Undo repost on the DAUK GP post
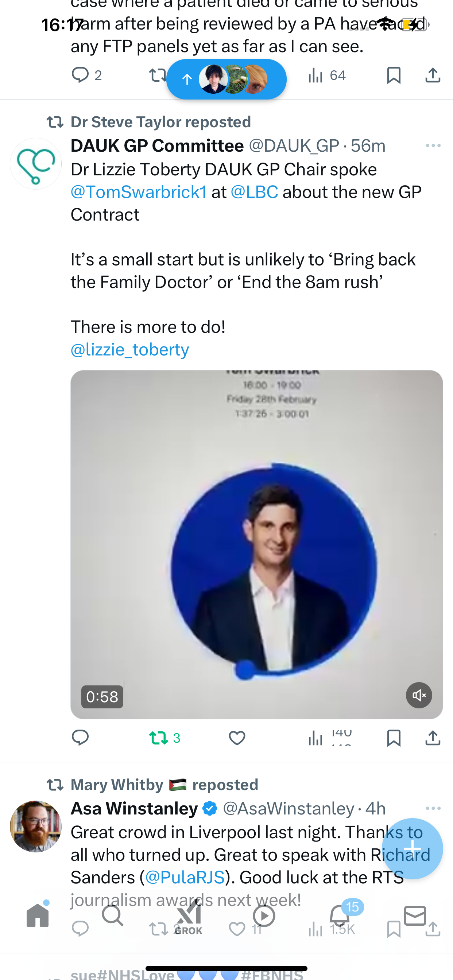Viewport: 453px width, 980px height. [164, 738]
